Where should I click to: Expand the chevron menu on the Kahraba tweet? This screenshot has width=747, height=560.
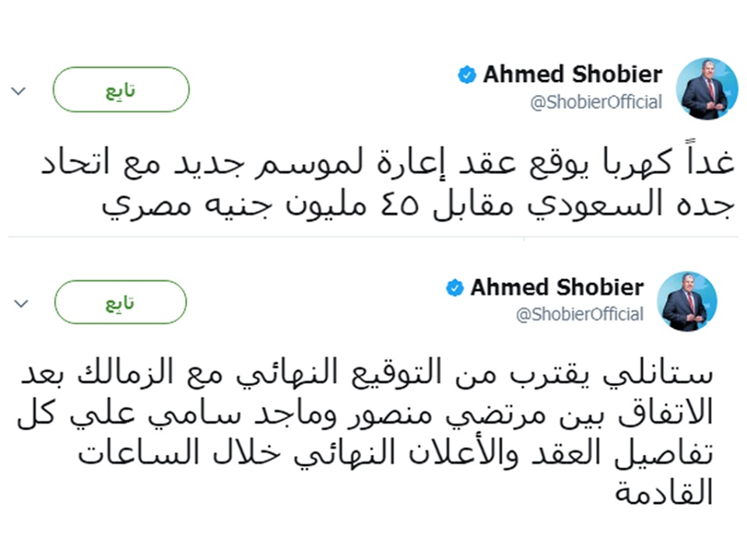(x=19, y=91)
